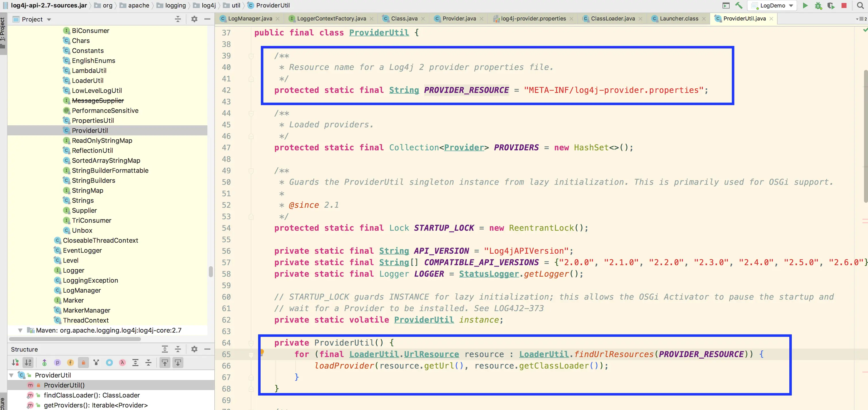Collapse all nodes in Structure panel header
This screenshot has height=410, width=868.
pyautogui.click(x=178, y=349)
